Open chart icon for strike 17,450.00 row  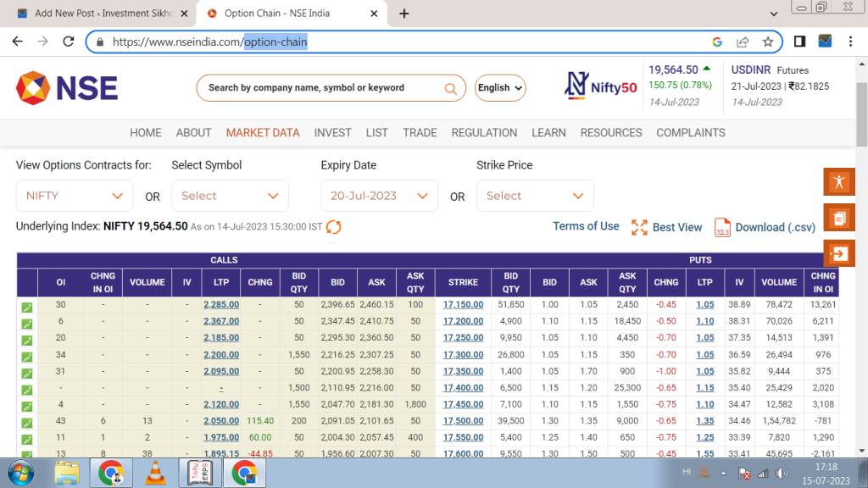[26, 407]
